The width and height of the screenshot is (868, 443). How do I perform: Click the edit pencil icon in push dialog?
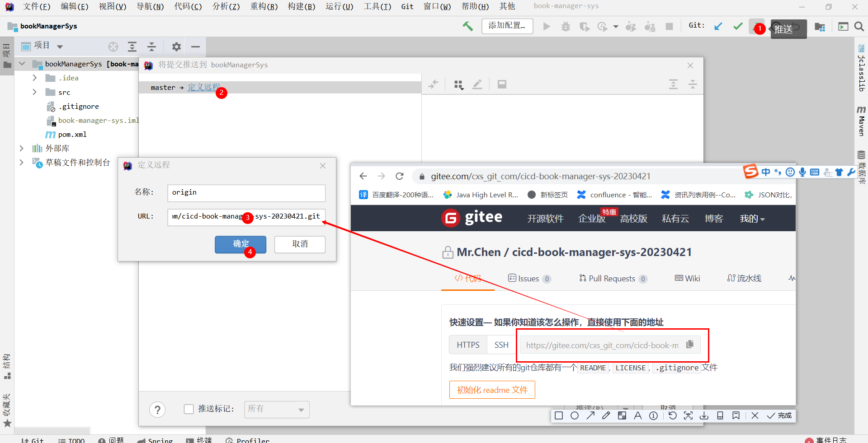tap(477, 84)
